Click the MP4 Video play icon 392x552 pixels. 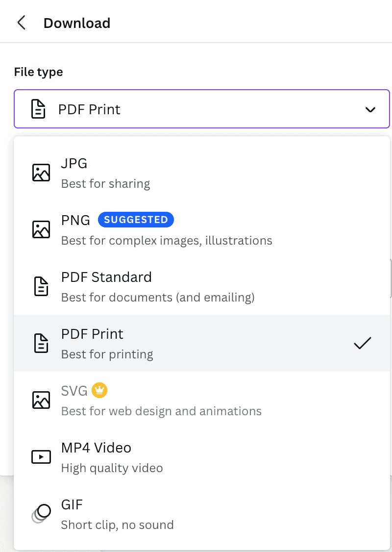click(x=41, y=456)
